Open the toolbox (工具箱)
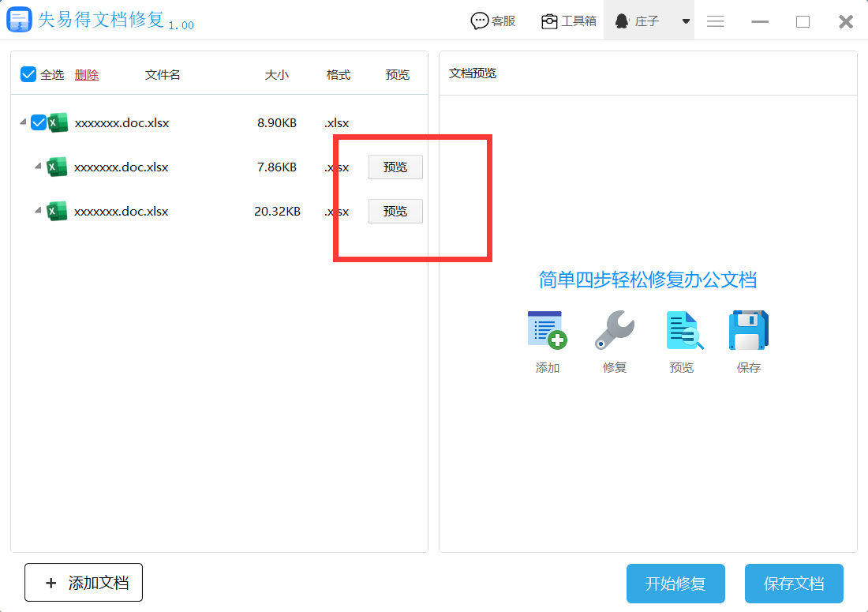Image resolution: width=868 pixels, height=612 pixels. click(x=568, y=21)
